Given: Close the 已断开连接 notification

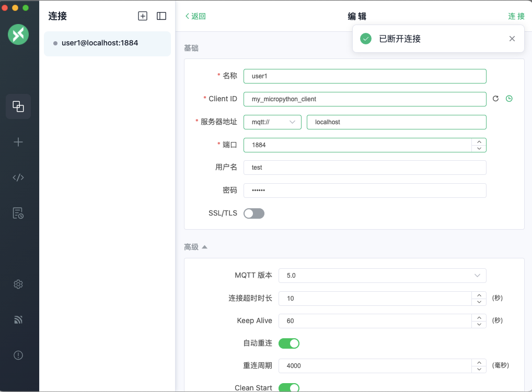Looking at the screenshot, I should [x=512, y=39].
